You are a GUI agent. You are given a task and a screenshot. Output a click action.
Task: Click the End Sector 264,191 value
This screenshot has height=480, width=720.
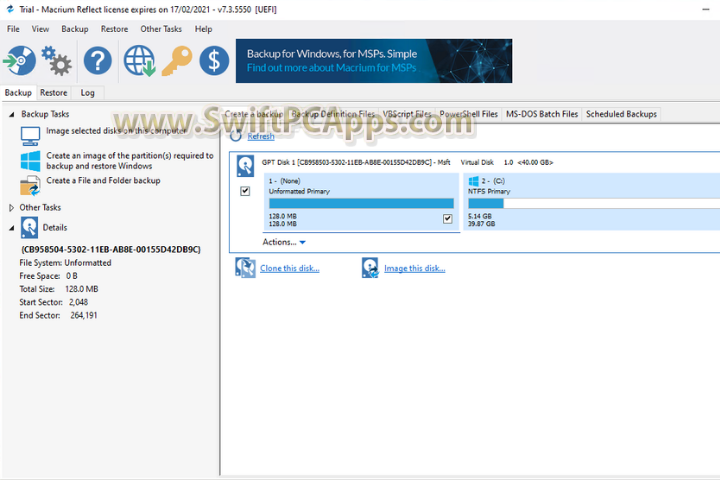pyautogui.click(x=84, y=315)
